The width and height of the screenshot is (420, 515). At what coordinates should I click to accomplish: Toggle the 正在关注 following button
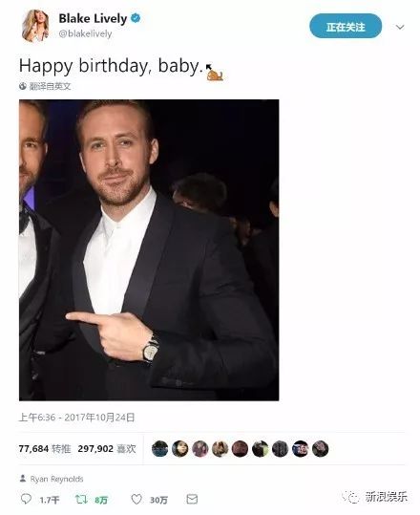[x=346, y=27]
